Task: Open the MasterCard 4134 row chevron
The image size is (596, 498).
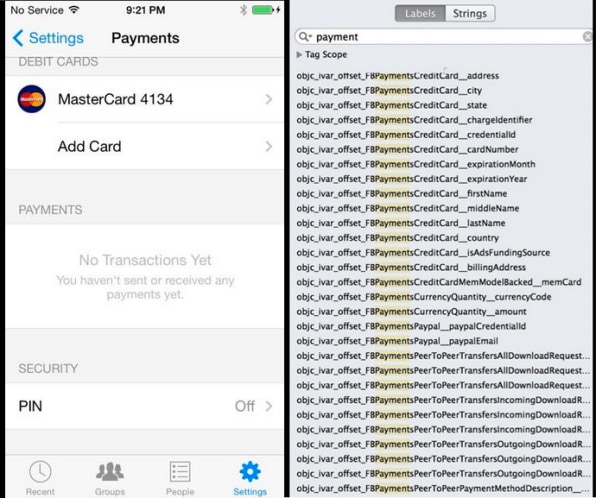Action: point(269,99)
